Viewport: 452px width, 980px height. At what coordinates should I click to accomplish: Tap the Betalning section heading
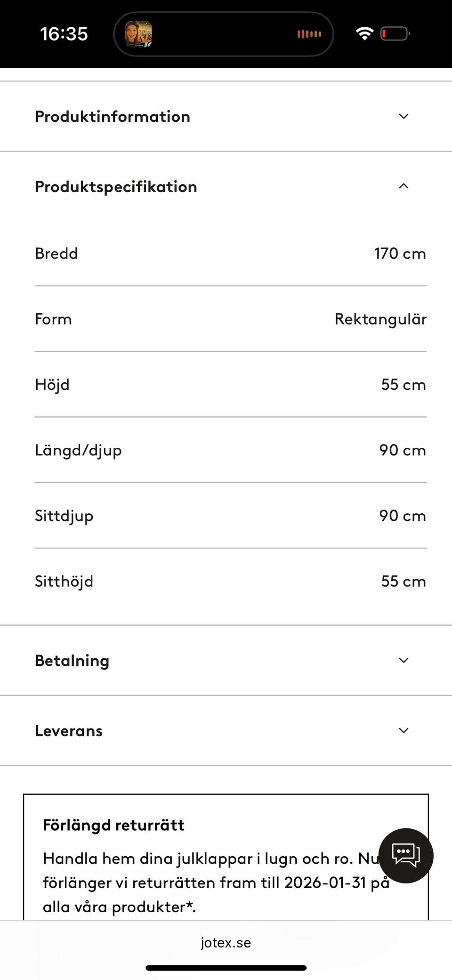click(72, 661)
